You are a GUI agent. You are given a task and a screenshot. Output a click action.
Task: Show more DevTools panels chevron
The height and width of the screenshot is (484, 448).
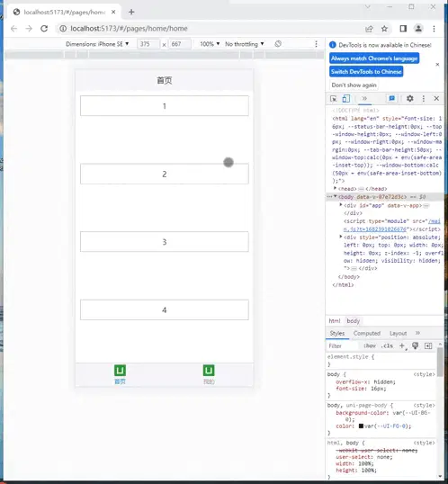click(x=364, y=98)
